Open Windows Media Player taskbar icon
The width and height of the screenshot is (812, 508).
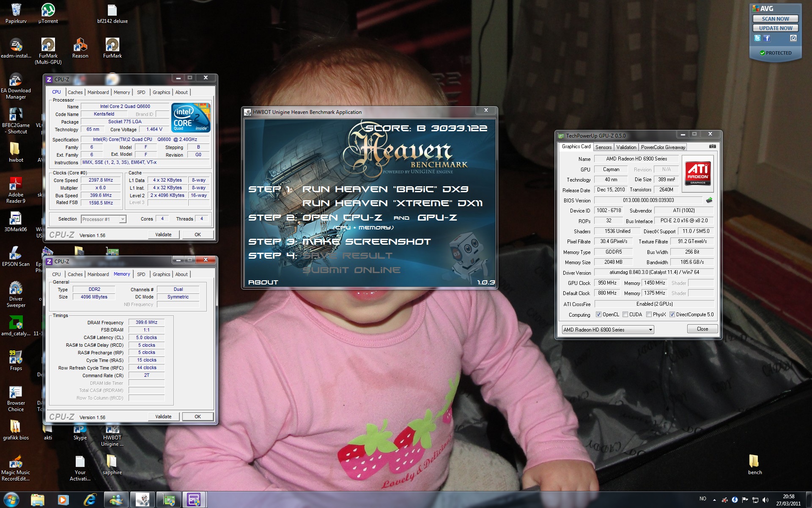tap(63, 500)
